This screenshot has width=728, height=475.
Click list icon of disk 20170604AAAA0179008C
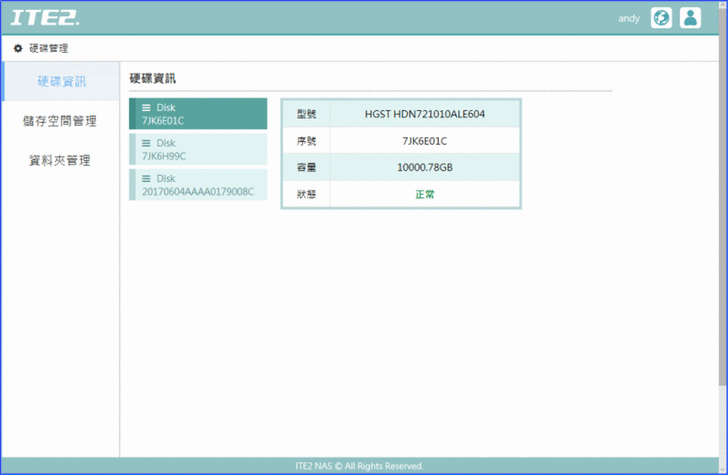tap(146, 178)
